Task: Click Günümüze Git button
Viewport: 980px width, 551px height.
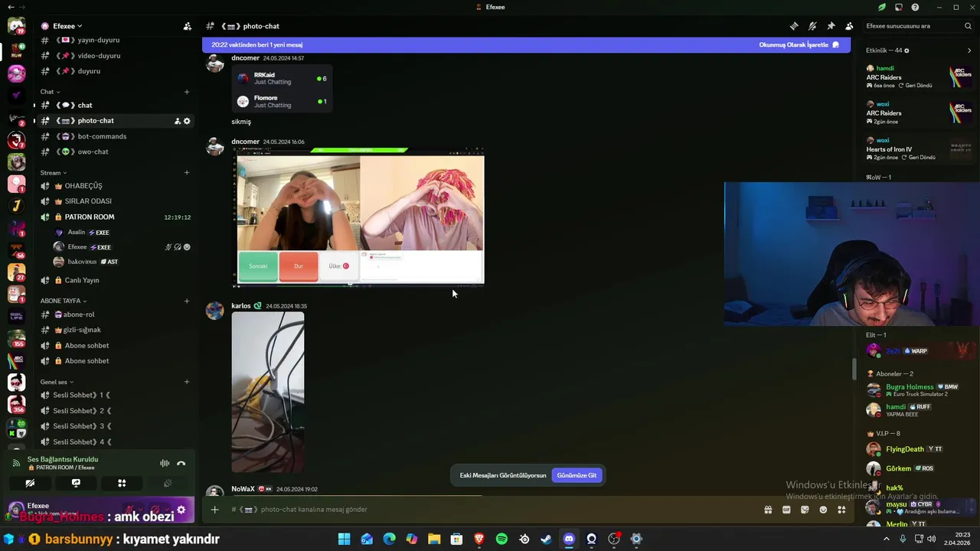Action: pyautogui.click(x=577, y=475)
